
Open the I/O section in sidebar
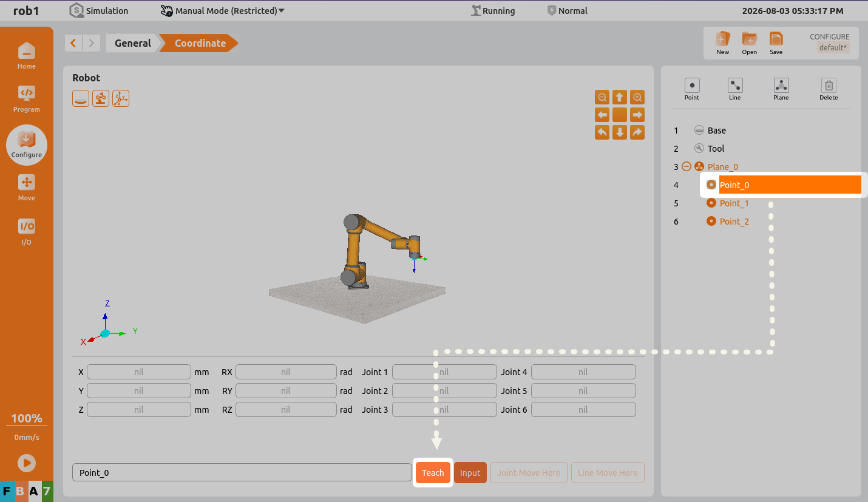pyautogui.click(x=26, y=231)
